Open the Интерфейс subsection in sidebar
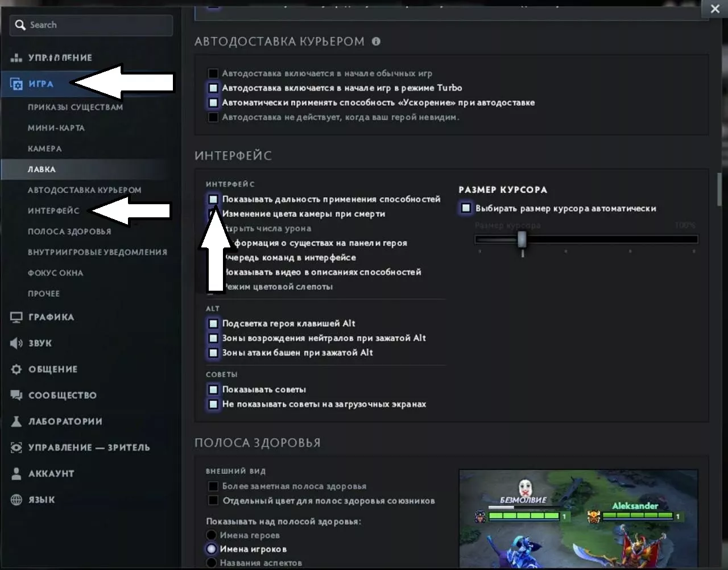The image size is (728, 570). tap(53, 210)
